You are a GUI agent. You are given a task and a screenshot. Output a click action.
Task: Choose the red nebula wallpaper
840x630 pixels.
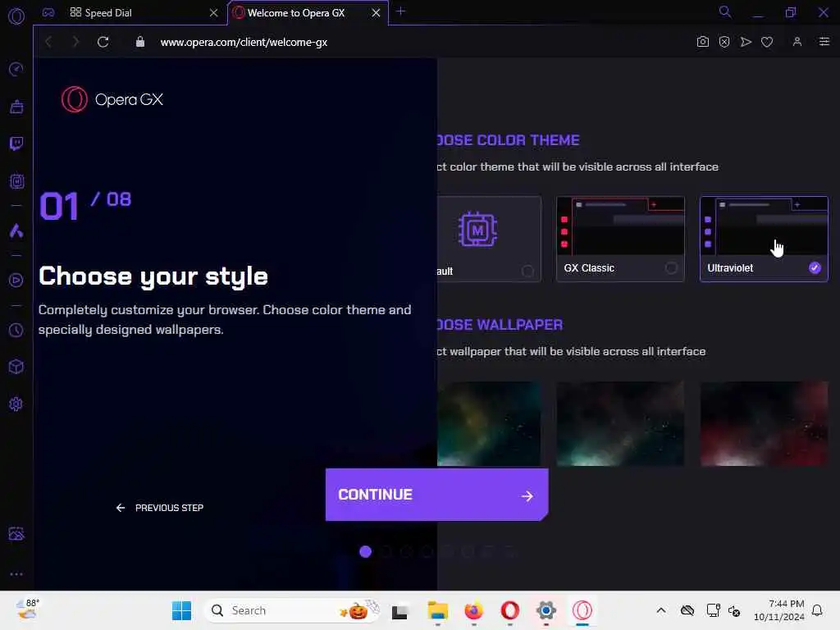click(764, 423)
